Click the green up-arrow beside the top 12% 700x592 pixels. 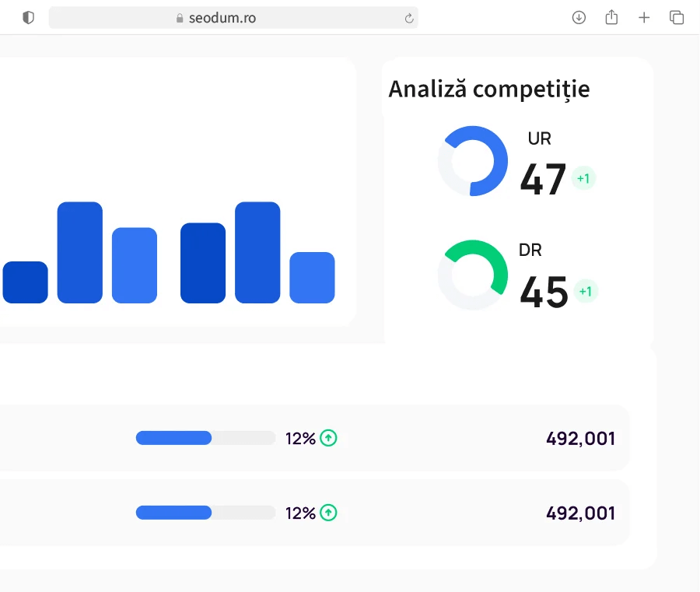tap(327, 438)
